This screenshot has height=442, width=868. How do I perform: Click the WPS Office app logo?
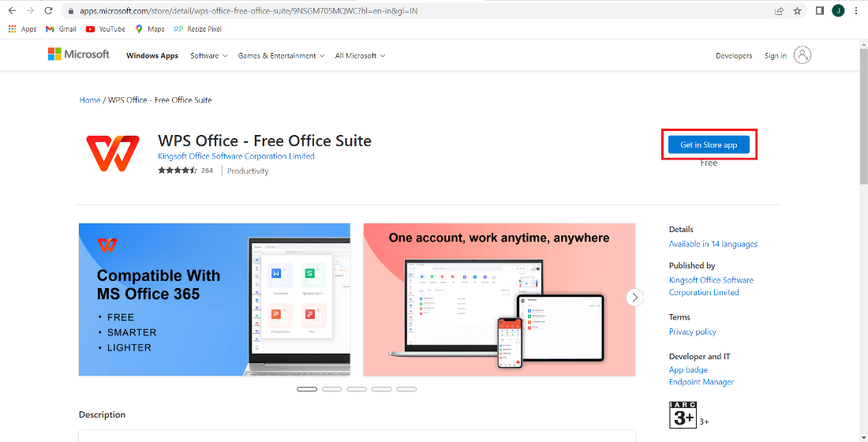click(113, 153)
